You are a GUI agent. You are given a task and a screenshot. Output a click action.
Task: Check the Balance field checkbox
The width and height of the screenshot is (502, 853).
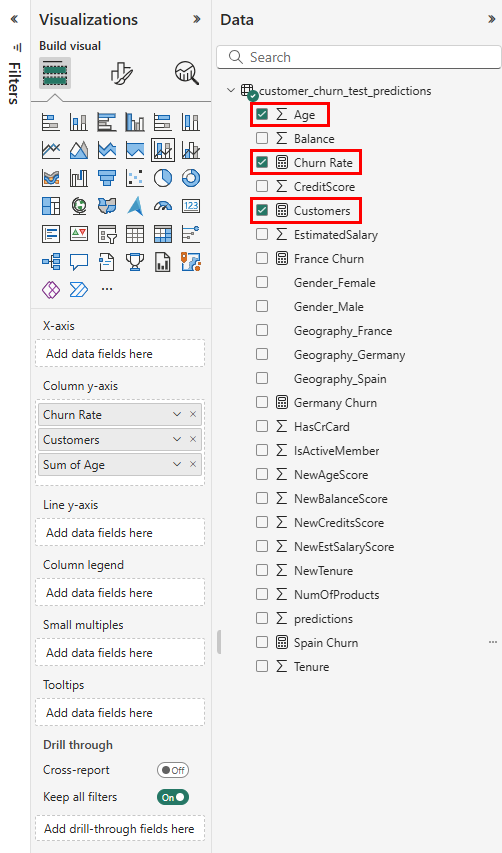tap(262, 138)
